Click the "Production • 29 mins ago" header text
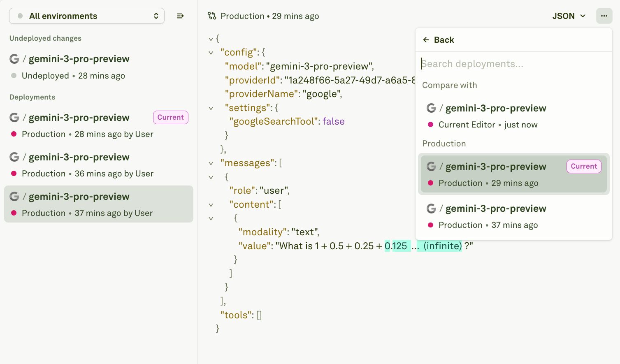This screenshot has width=620, height=364. click(x=270, y=16)
